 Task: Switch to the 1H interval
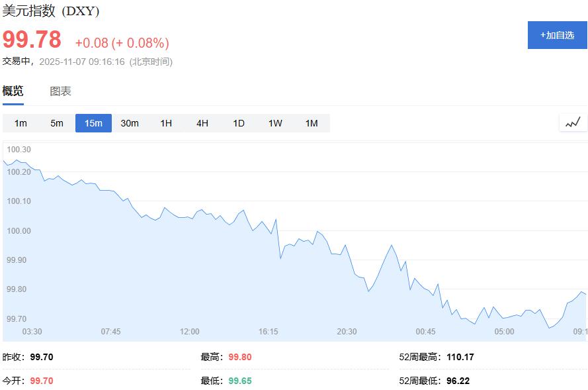tap(166, 122)
